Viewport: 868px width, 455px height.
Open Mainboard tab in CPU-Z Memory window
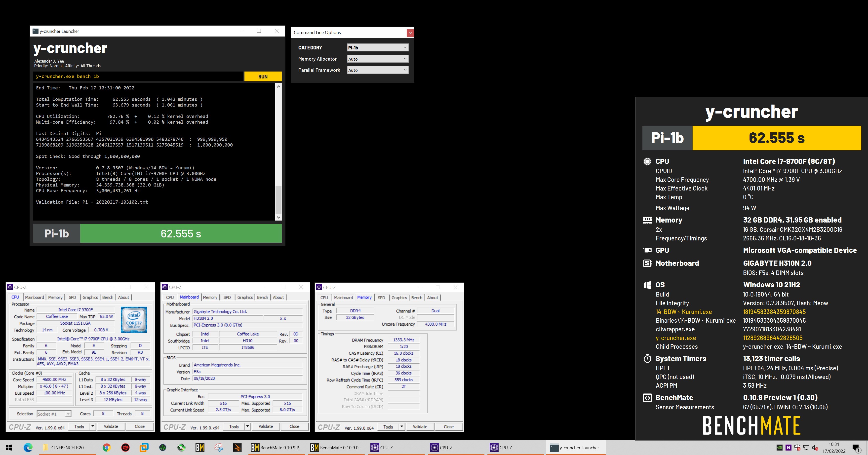(x=343, y=298)
